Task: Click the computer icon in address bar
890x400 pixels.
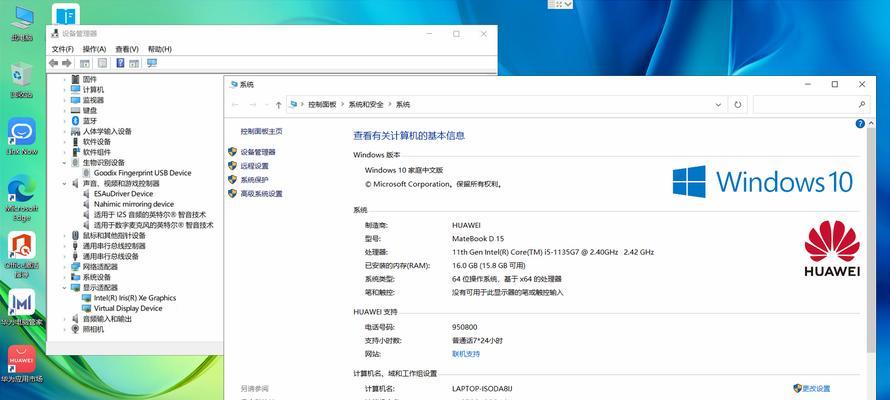Action: point(293,104)
